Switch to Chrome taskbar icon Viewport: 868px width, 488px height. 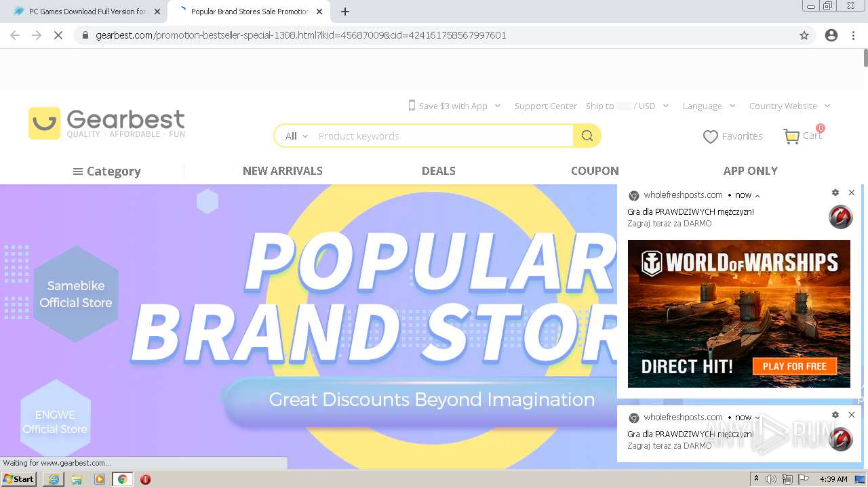(x=122, y=479)
